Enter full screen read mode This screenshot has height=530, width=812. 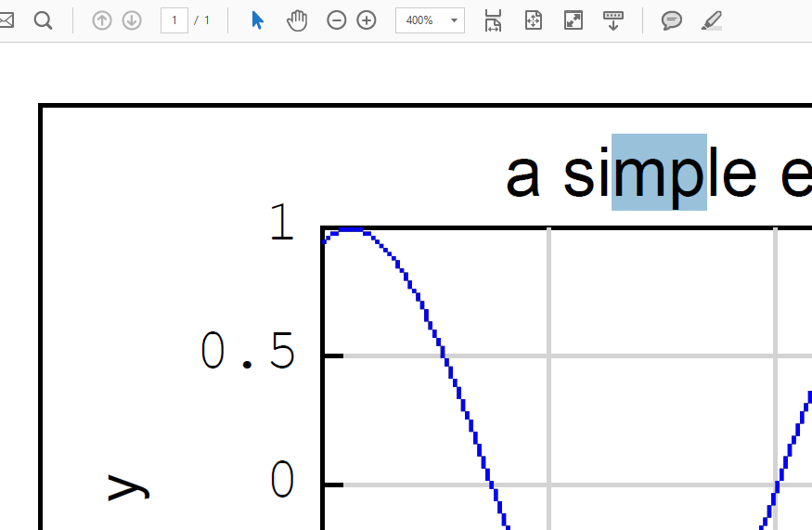pos(574,20)
